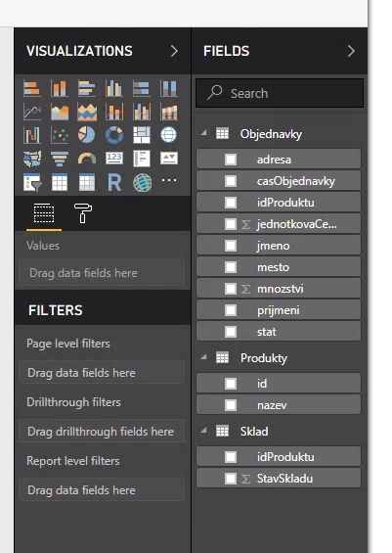Enable the StavSkladu field checkbox
This screenshot has width=392, height=553.
tap(231, 479)
